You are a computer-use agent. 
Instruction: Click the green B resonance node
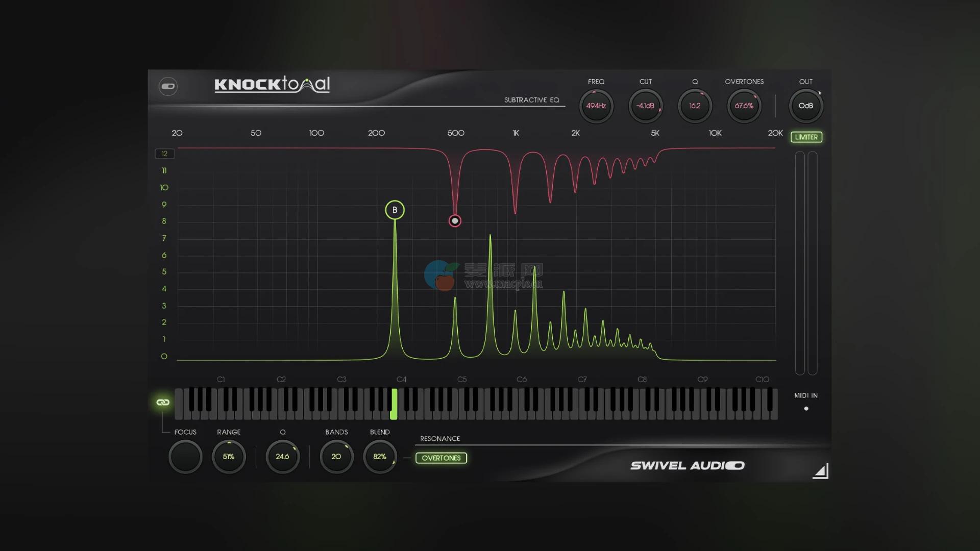click(395, 210)
